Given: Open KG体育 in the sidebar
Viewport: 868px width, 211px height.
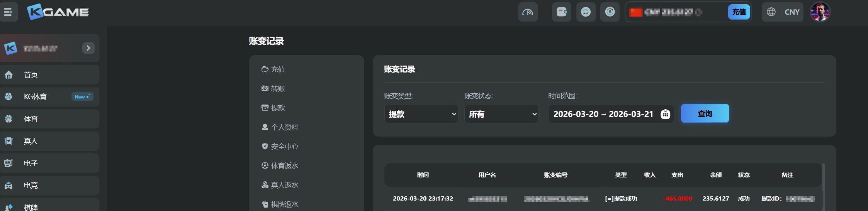Looking at the screenshot, I should tap(35, 97).
